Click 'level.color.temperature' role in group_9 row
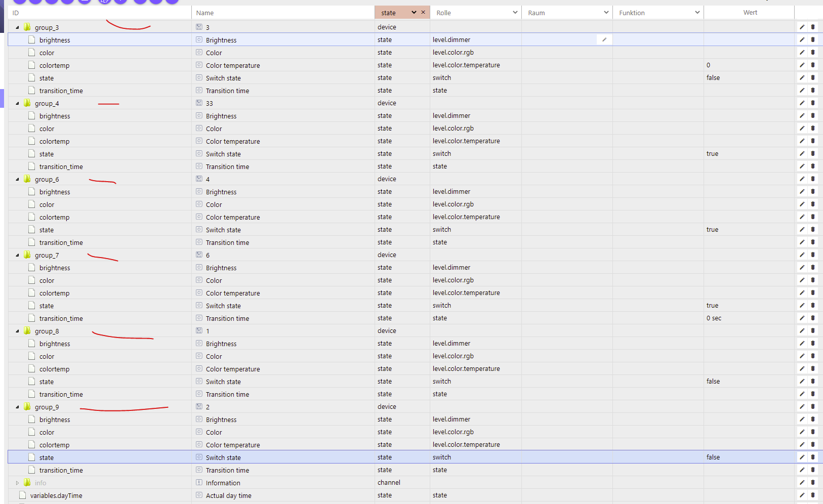 click(466, 444)
